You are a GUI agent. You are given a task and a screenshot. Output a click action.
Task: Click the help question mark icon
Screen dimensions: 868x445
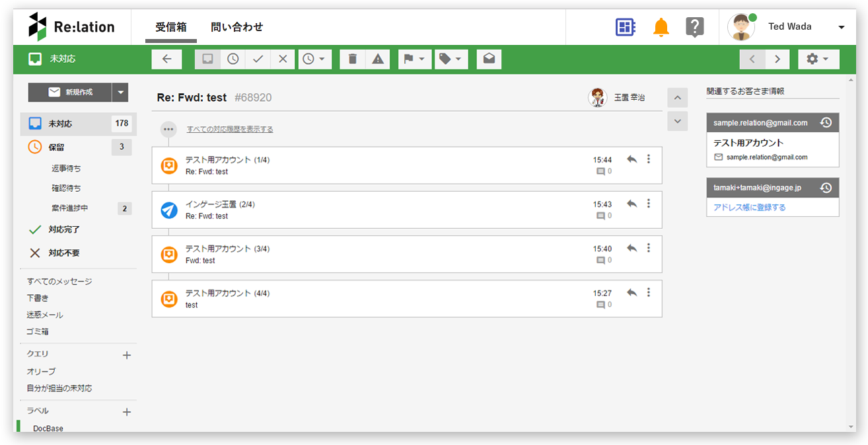click(694, 27)
